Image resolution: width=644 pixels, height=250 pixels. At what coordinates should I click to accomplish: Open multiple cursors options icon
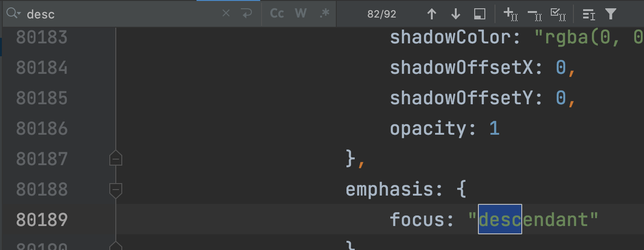tap(588, 14)
